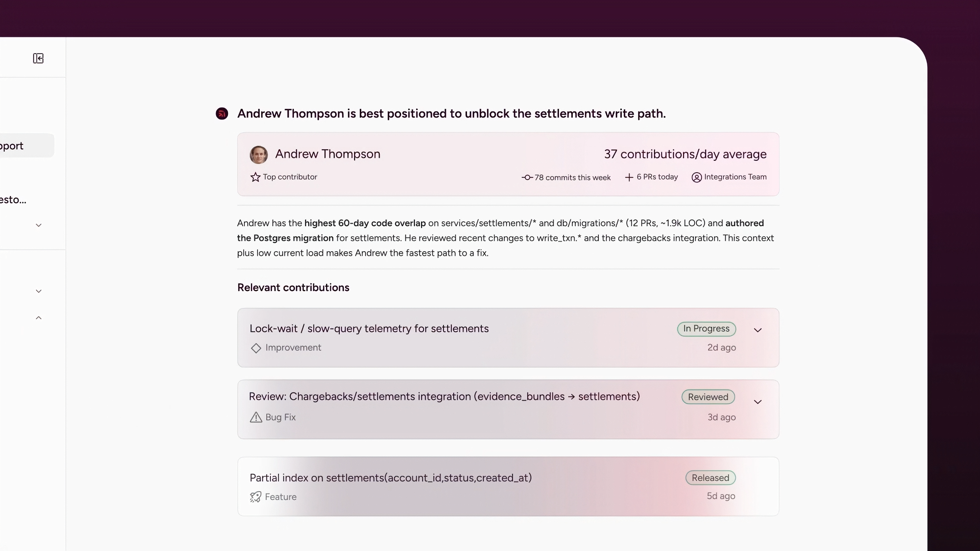
Task: Click the assistant logo beside the headline
Action: (222, 114)
